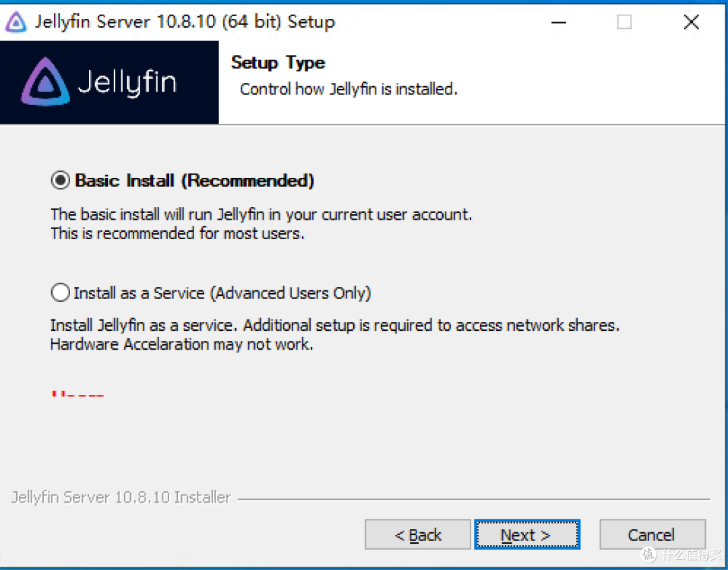The height and width of the screenshot is (570, 728).
Task: Click the "Setup Type" heading
Action: coord(278,63)
